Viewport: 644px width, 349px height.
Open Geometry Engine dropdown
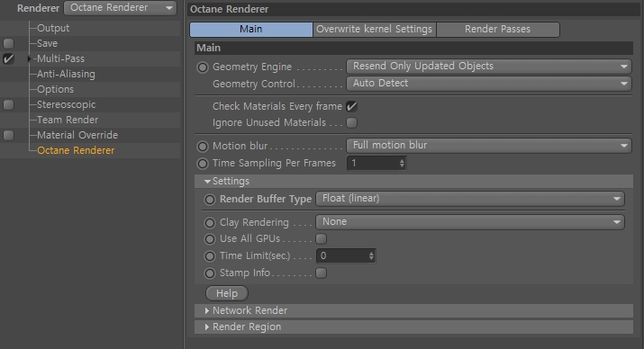489,67
